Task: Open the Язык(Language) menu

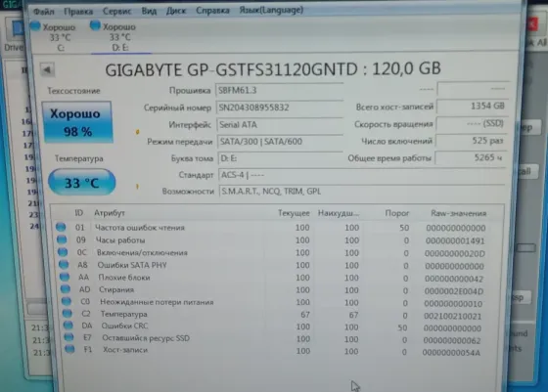Action: (271, 10)
